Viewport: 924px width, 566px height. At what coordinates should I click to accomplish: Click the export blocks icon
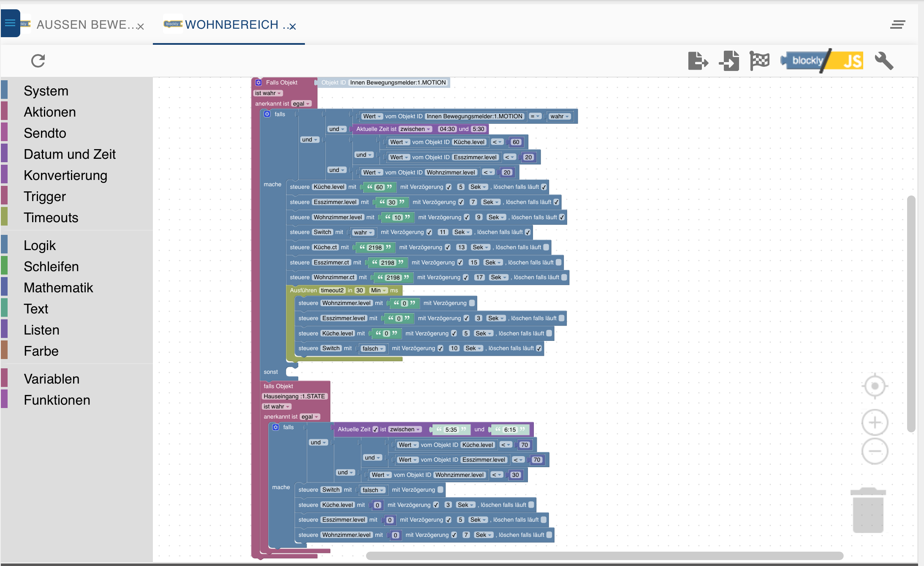tap(698, 61)
